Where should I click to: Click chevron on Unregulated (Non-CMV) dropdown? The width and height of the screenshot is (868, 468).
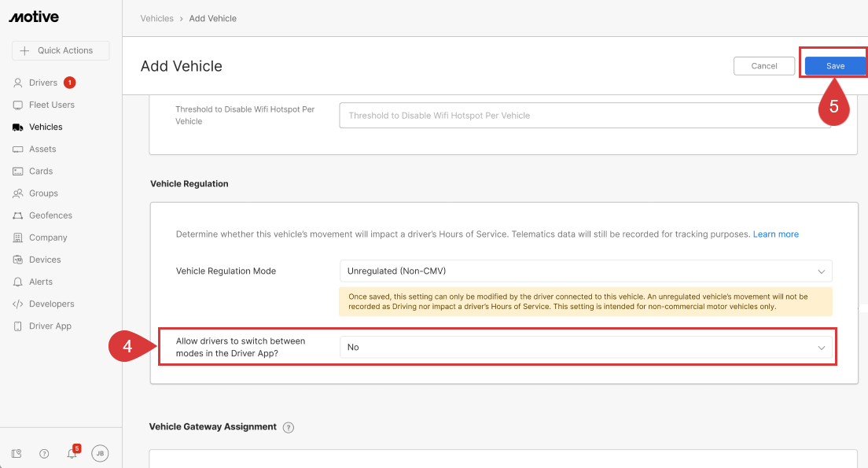[x=822, y=271]
